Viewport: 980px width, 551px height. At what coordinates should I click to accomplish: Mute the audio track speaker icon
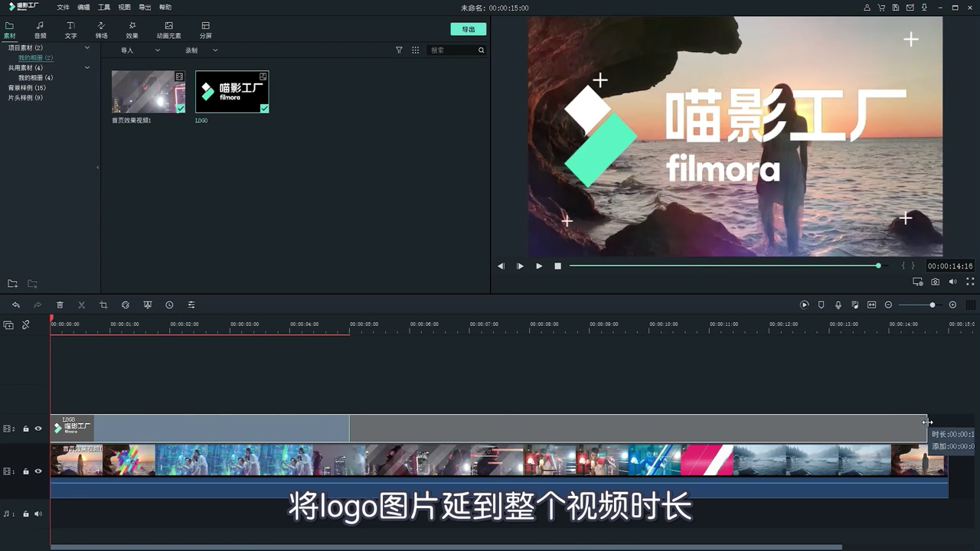pyautogui.click(x=38, y=514)
